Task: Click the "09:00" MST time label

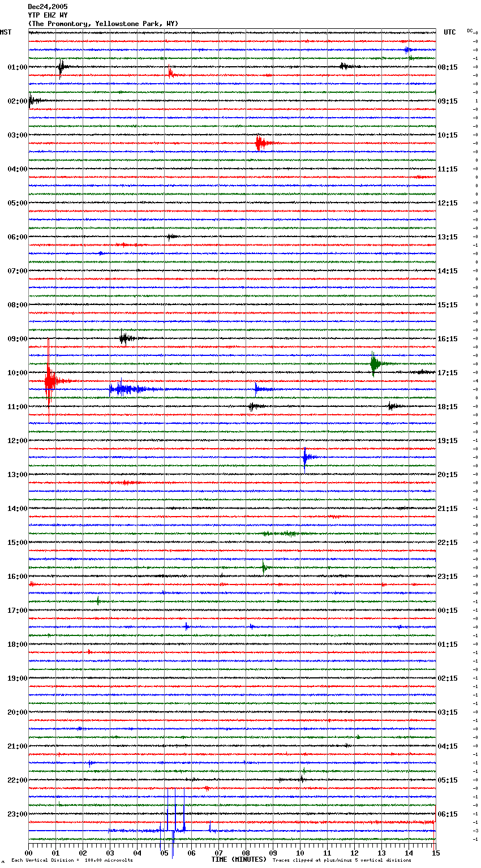Action: click(x=17, y=339)
